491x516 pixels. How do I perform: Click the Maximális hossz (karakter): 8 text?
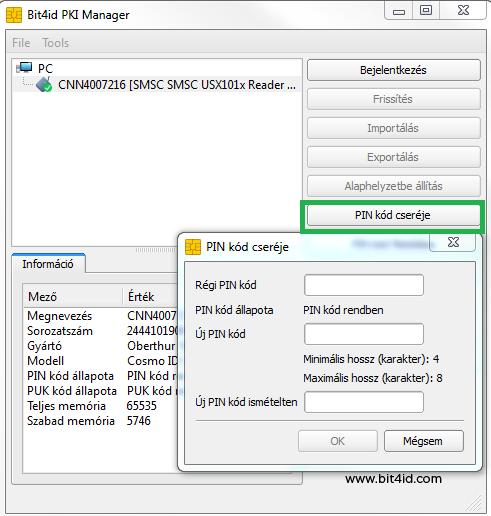pyautogui.click(x=373, y=378)
